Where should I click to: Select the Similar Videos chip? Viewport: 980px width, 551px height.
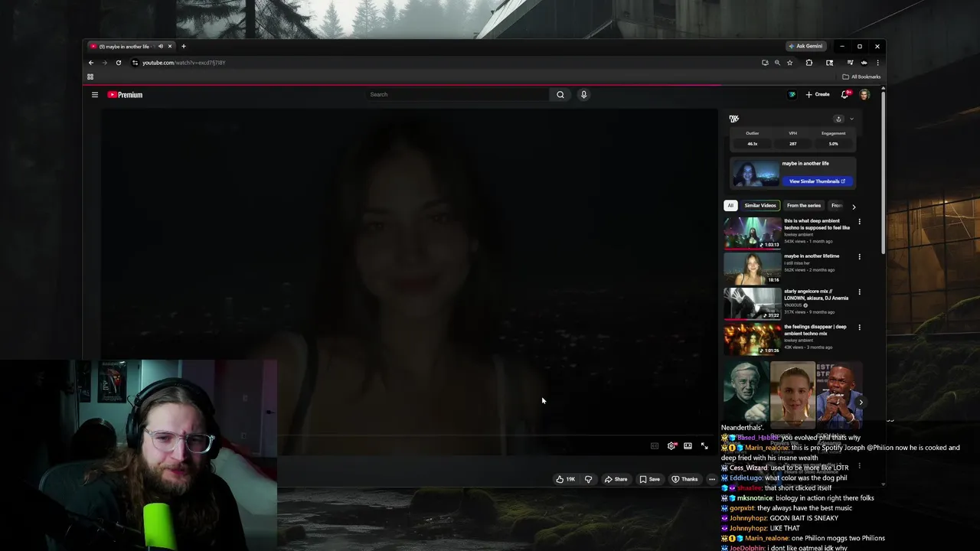pos(760,205)
